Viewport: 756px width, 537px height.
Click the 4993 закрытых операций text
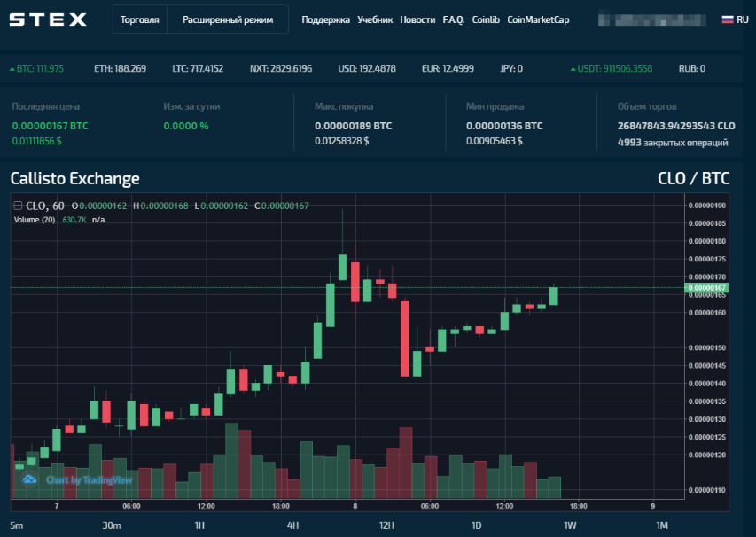point(673,142)
